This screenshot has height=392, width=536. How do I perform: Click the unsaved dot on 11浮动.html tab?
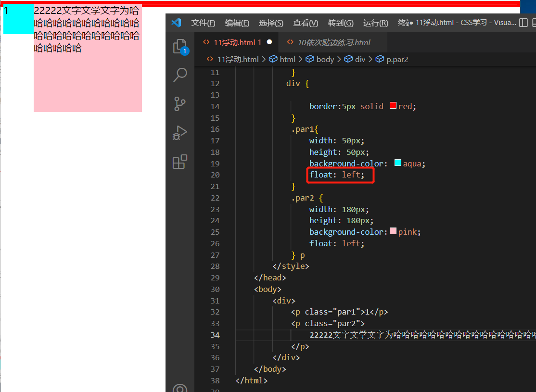269,42
